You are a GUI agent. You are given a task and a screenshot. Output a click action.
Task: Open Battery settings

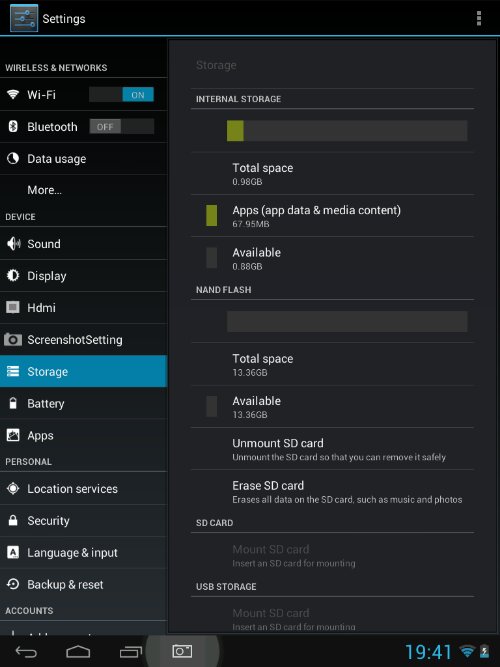pyautogui.click(x=83, y=403)
